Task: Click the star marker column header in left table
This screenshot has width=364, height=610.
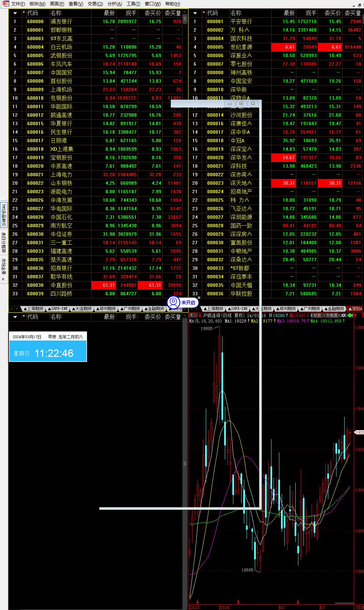Action: 24,13
